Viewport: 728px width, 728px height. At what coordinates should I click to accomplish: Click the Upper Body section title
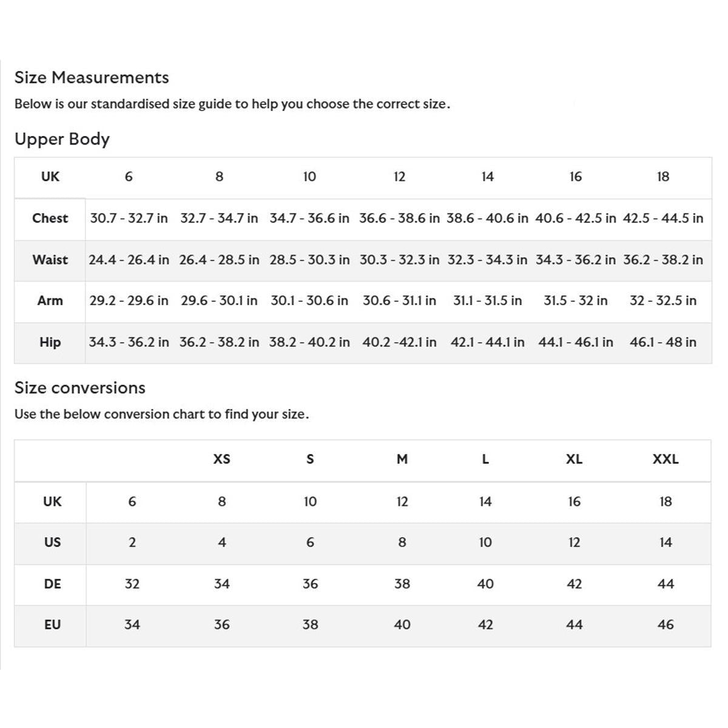pos(62,139)
